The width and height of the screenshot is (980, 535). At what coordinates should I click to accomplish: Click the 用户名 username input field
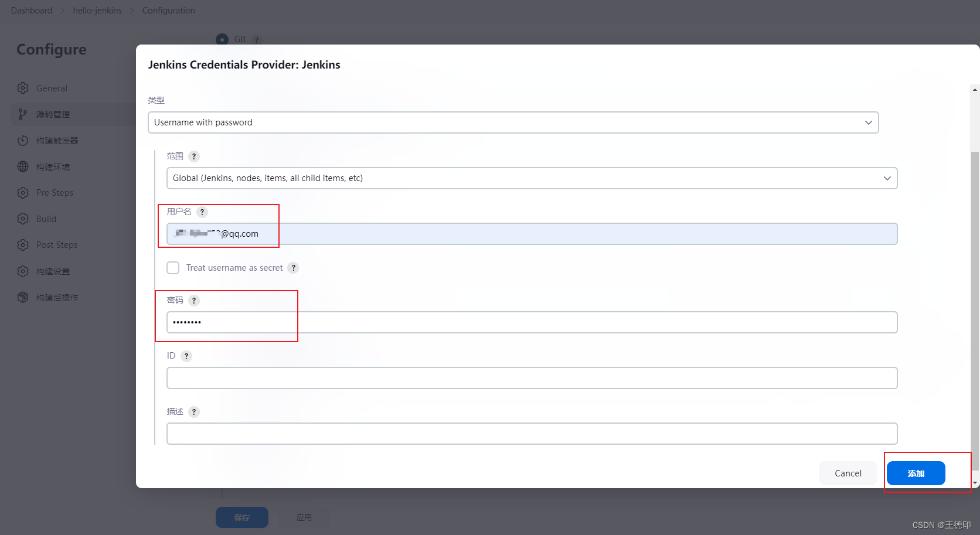point(532,234)
